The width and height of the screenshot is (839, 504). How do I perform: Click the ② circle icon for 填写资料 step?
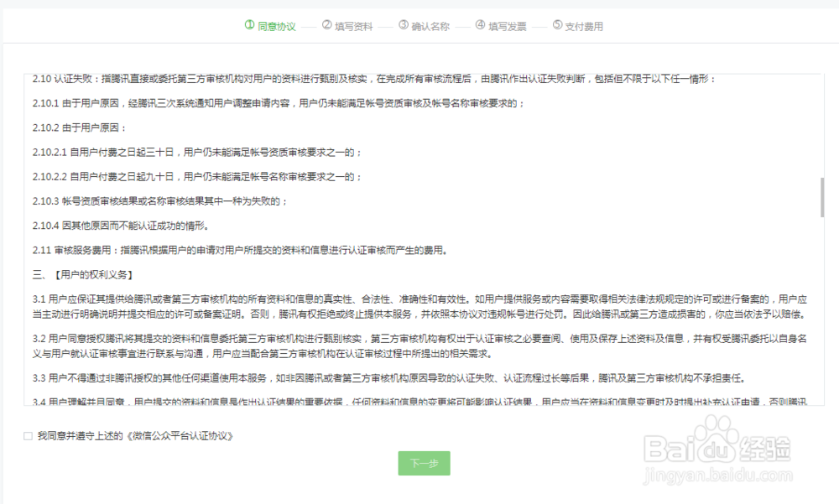325,25
